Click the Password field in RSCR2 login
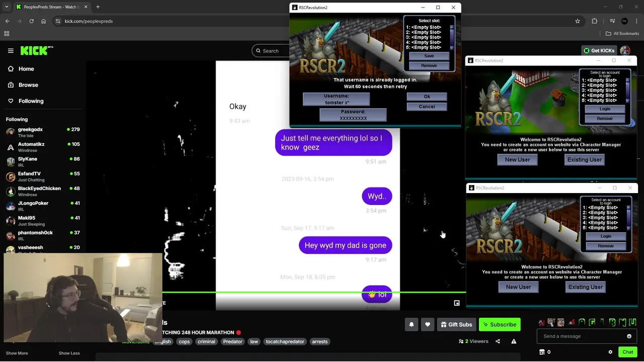The height and width of the screenshot is (362, 644). (x=353, y=115)
